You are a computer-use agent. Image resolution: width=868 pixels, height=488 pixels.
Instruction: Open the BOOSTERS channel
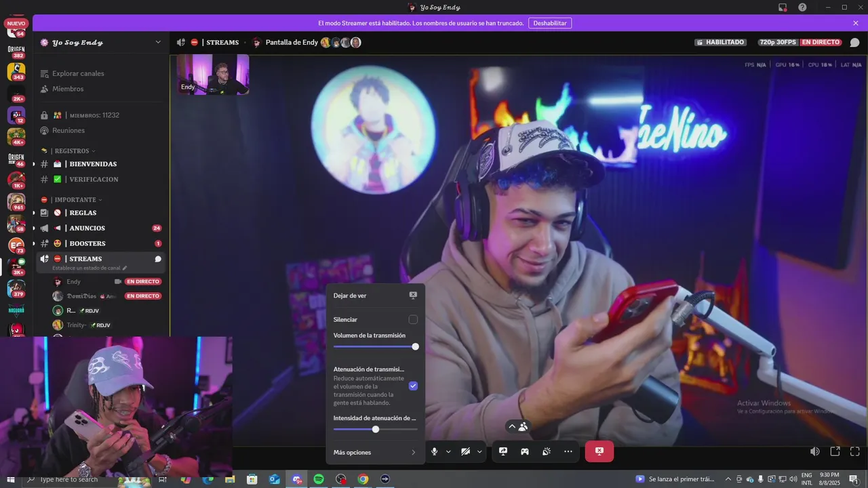point(100,243)
